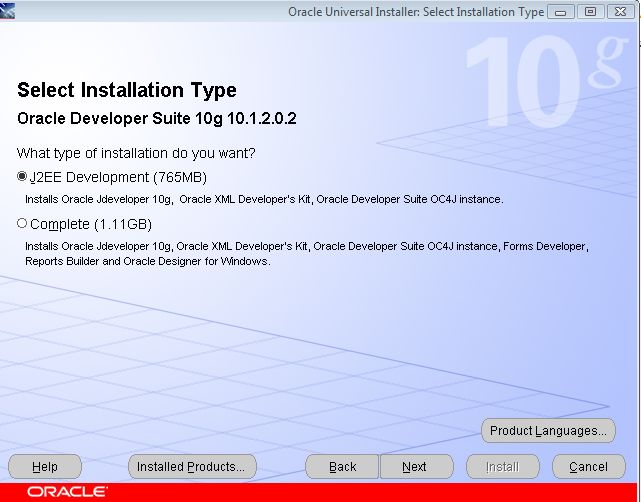Viewport: 641px width, 502px height.
Task: Click the installer icon in title bar
Action: (8, 11)
